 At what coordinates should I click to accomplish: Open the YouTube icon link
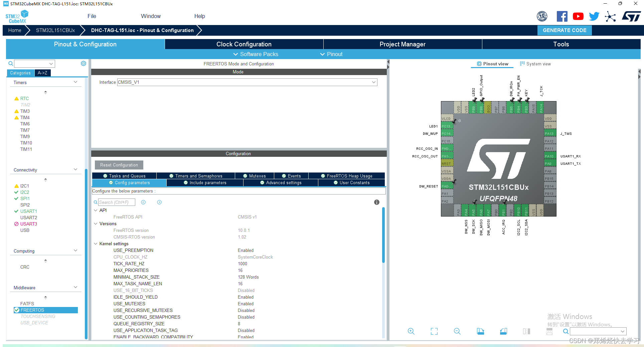point(578,16)
